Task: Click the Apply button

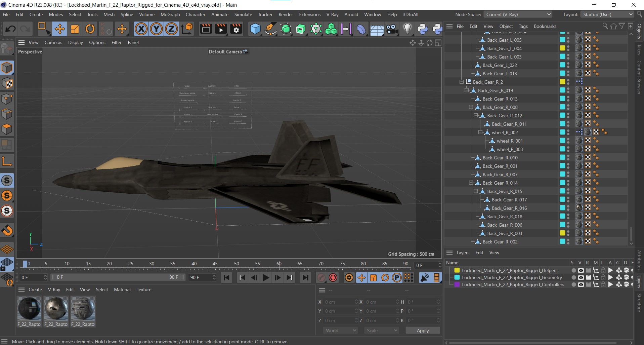Action: pyautogui.click(x=423, y=331)
